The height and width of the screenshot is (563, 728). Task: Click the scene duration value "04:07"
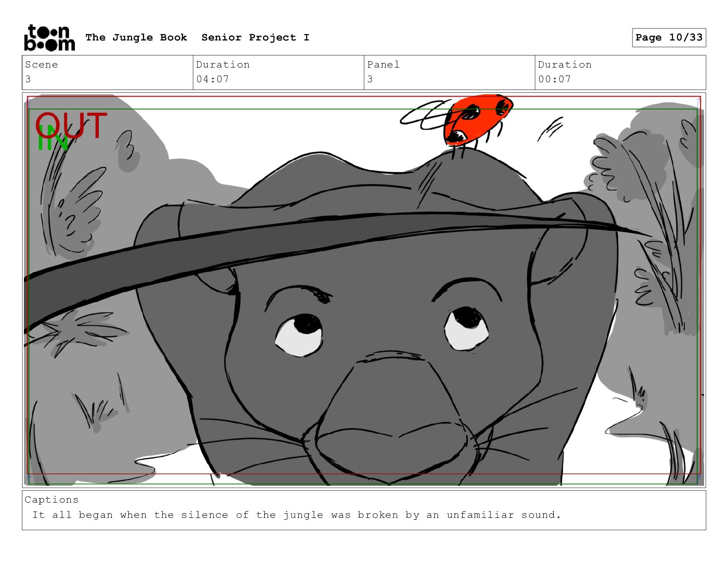pos(212,79)
